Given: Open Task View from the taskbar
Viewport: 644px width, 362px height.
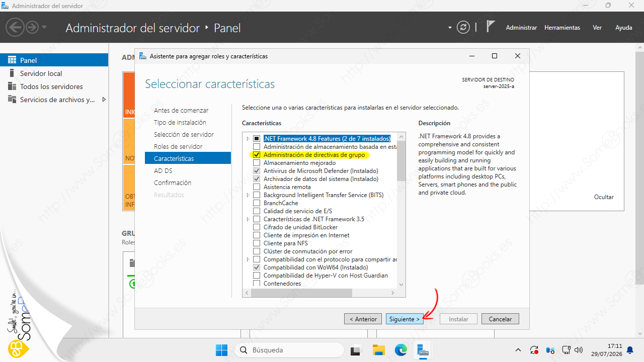Looking at the screenshot, I should click(356, 350).
